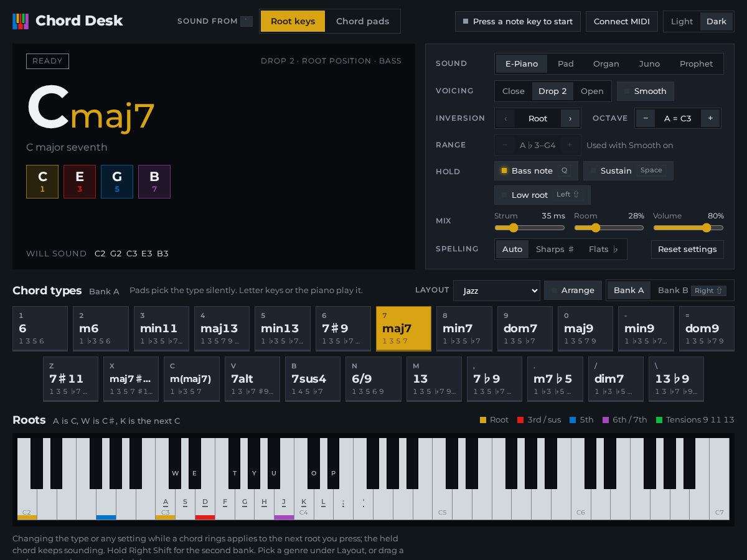Toggle the Bass note hold option

(536, 170)
